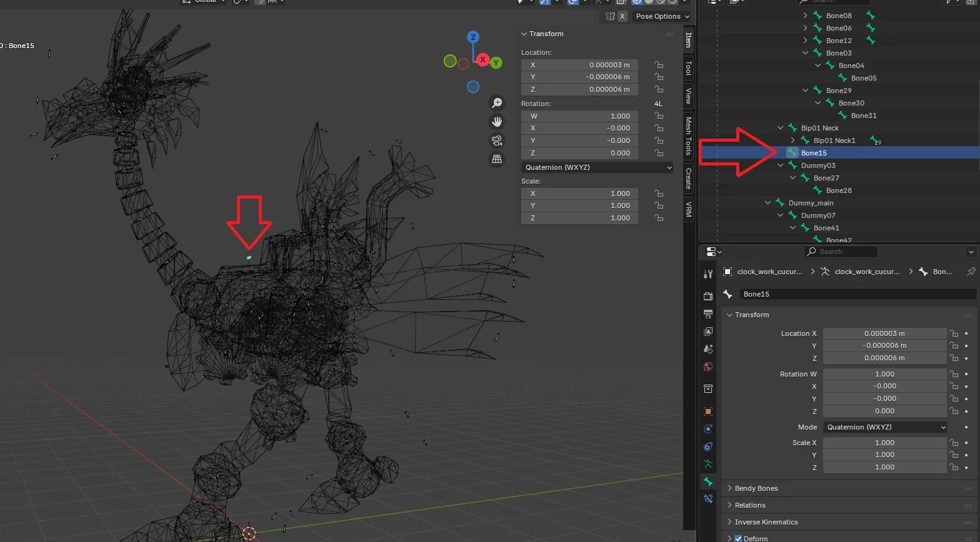Toggle the camera view icon
Screen dimensions: 980x542
tap(497, 140)
